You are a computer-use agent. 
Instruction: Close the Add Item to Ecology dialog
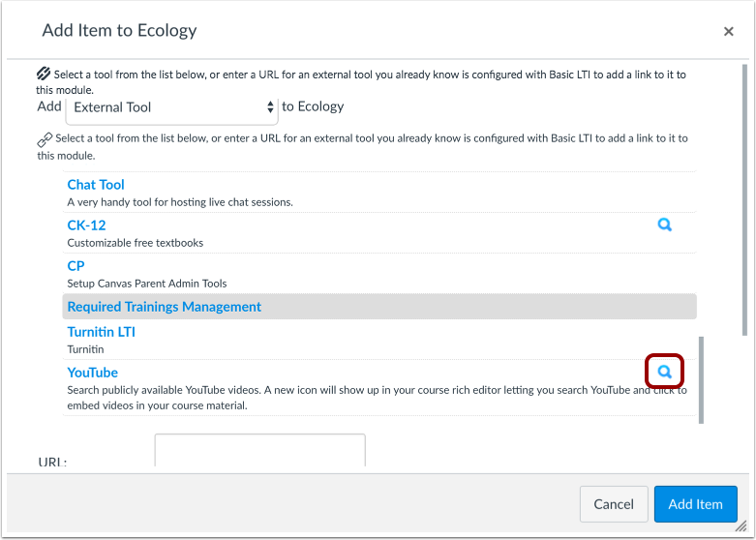coord(728,31)
